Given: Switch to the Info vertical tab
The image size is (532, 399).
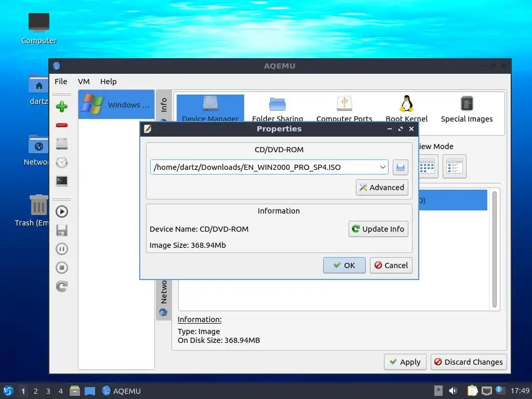Looking at the screenshot, I should 164,104.
